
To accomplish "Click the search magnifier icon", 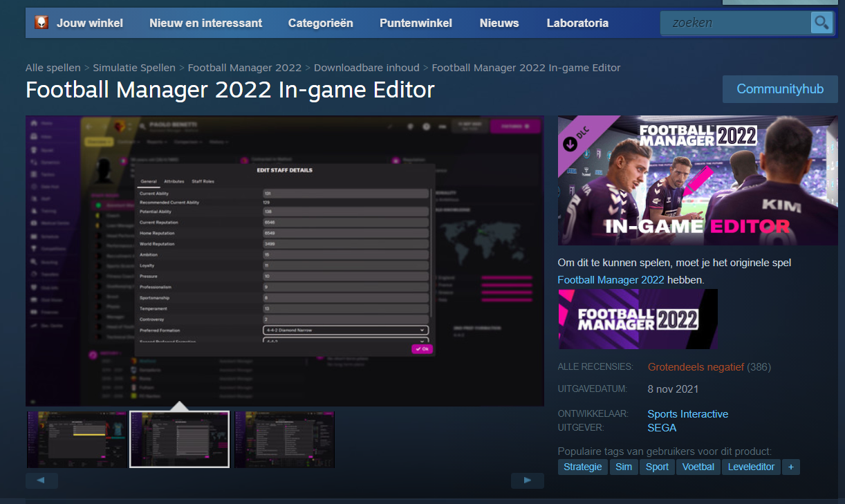I will (821, 23).
